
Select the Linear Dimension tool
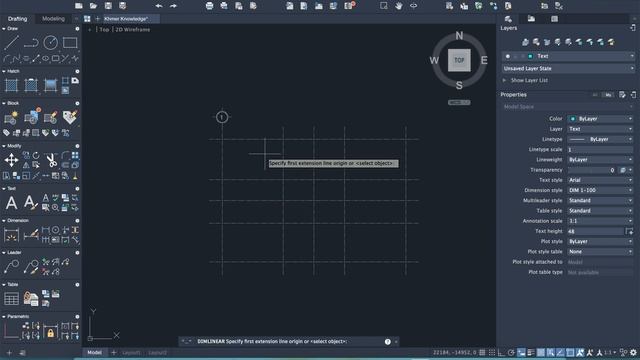[x=11, y=235]
